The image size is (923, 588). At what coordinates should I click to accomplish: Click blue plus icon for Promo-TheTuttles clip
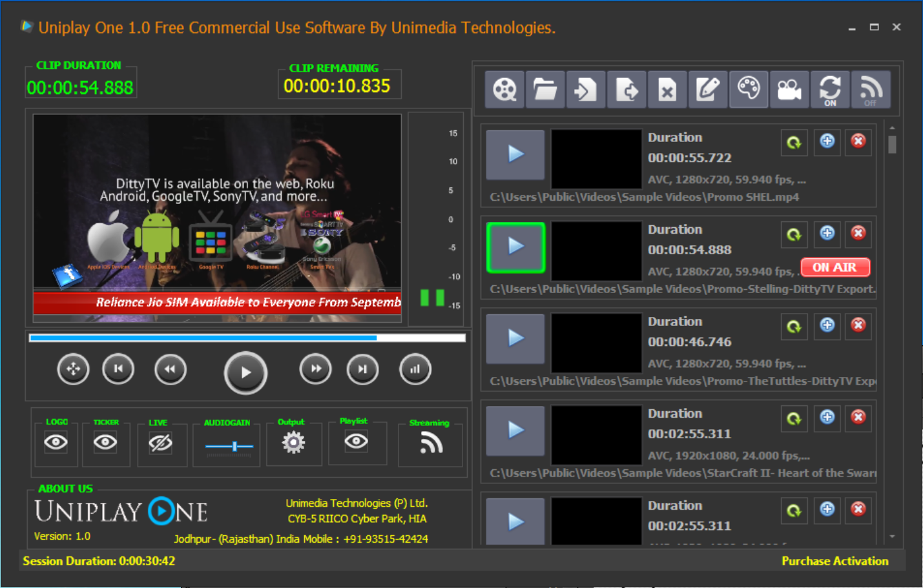pyautogui.click(x=827, y=325)
